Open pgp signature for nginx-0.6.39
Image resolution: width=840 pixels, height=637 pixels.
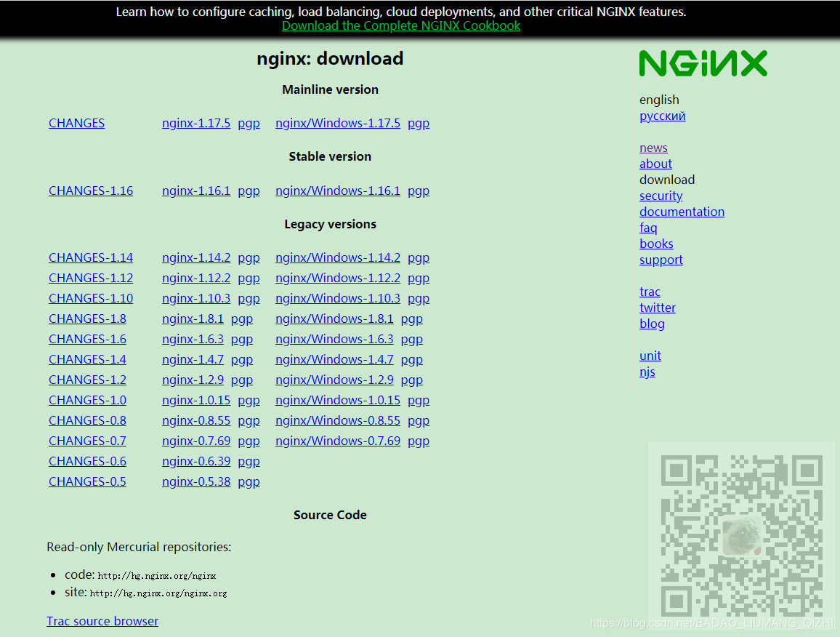pos(249,462)
